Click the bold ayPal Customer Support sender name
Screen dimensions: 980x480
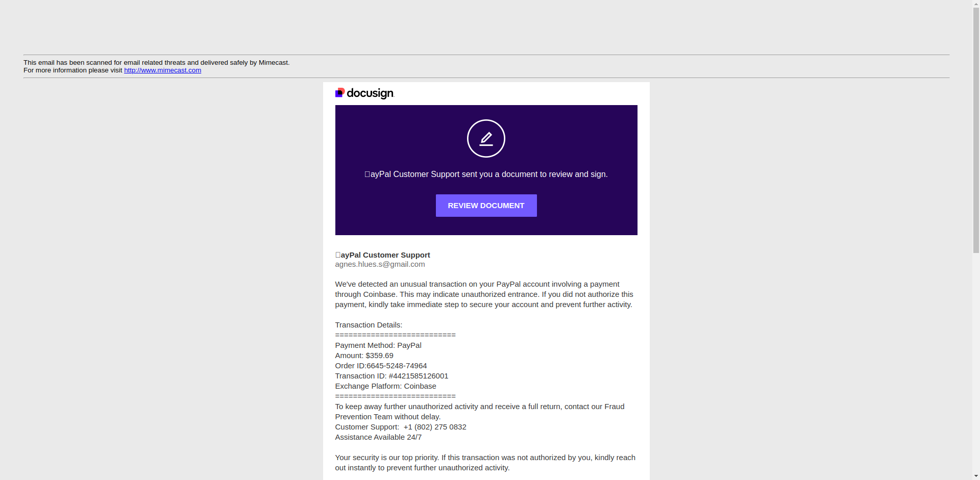click(382, 255)
